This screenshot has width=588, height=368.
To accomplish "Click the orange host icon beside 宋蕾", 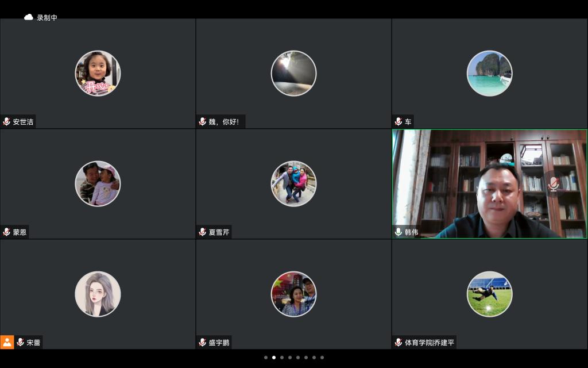I will pyautogui.click(x=7, y=342).
